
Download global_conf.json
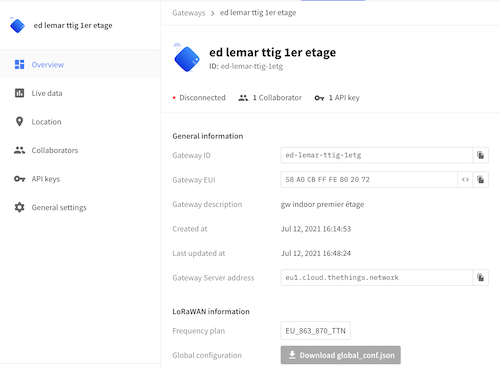coord(341,355)
